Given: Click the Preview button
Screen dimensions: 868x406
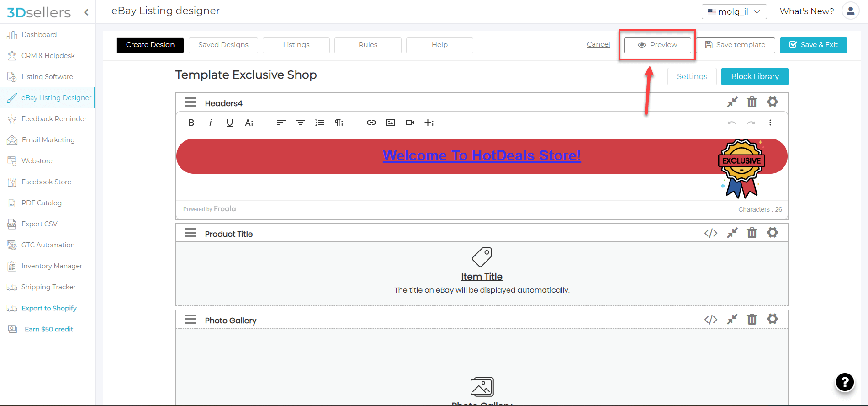Looking at the screenshot, I should 657,45.
